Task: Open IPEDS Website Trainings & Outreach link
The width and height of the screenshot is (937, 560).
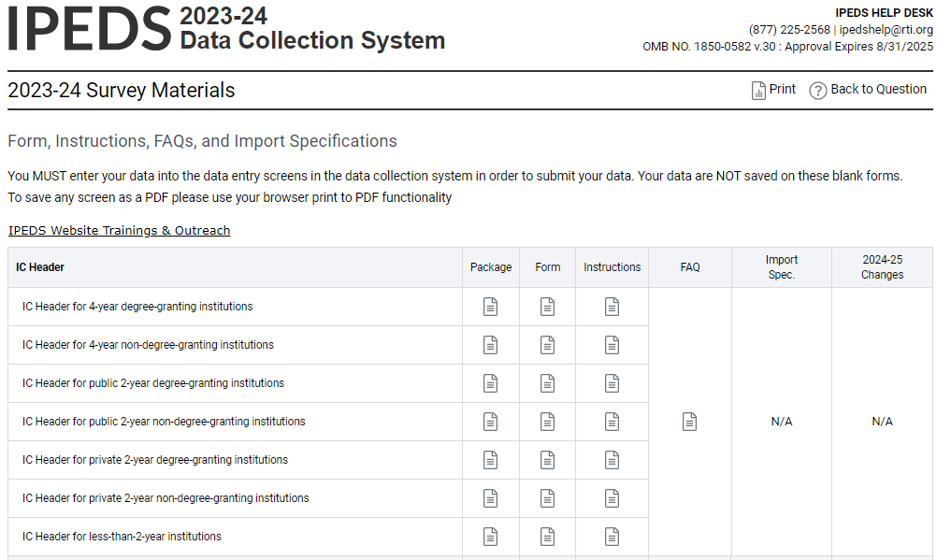Action: pos(119,230)
